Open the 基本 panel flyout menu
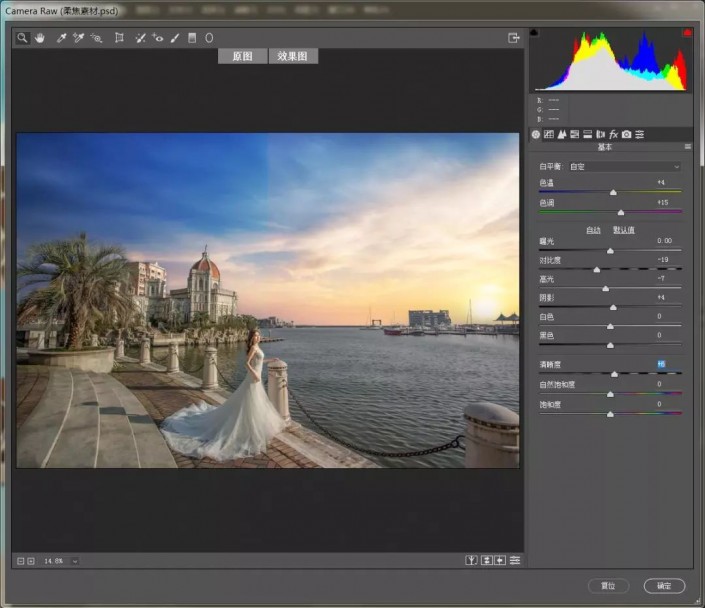Screen dimensions: 705x608 coord(687,147)
